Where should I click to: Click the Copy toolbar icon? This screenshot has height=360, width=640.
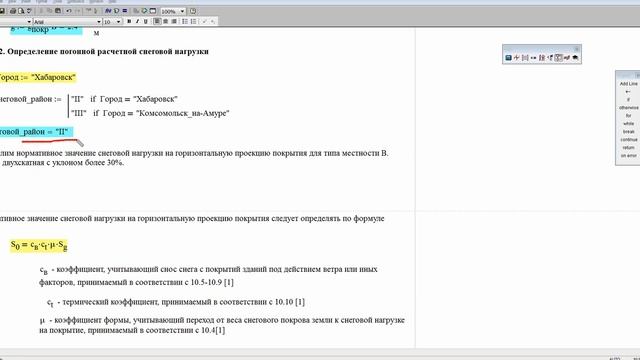coord(49,11)
